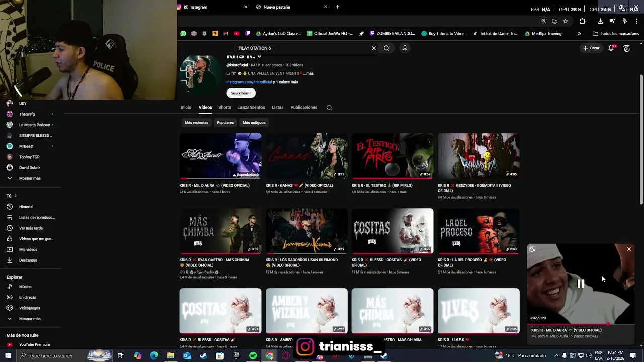
Task: Open the Chrome three-dot menu
Action: tap(636, 21)
